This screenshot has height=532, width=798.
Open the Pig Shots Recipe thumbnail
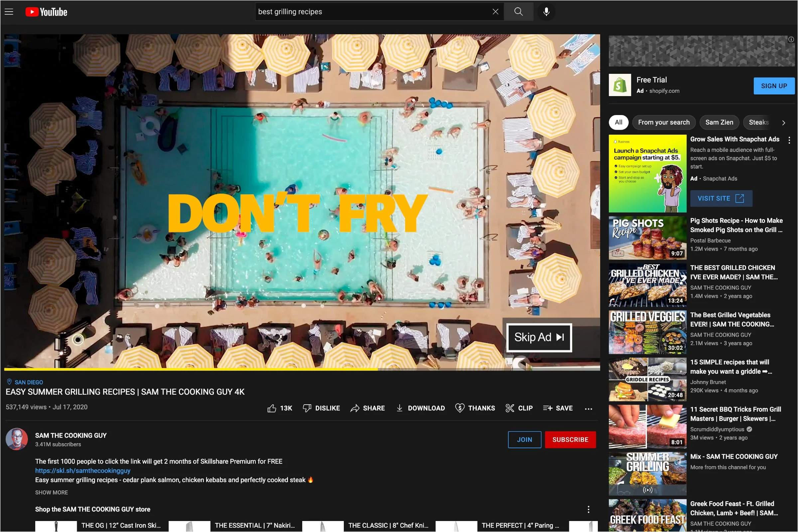pos(647,237)
